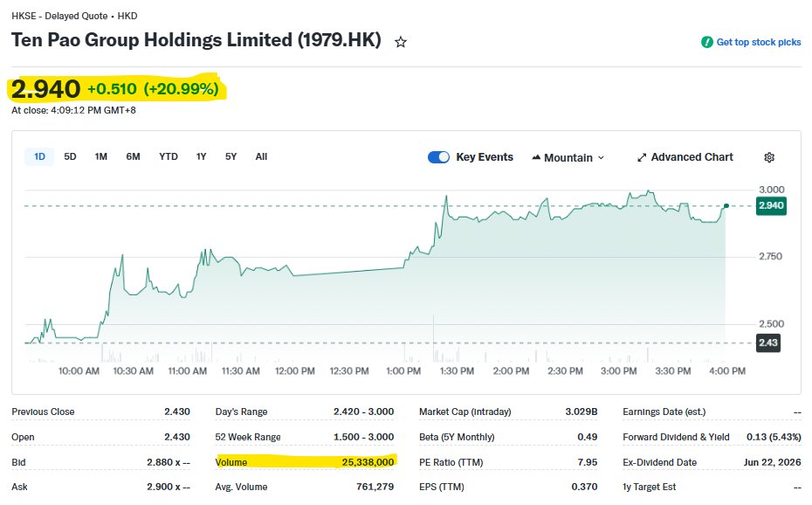
Task: Click the green stock picks badge icon
Action: point(707,43)
